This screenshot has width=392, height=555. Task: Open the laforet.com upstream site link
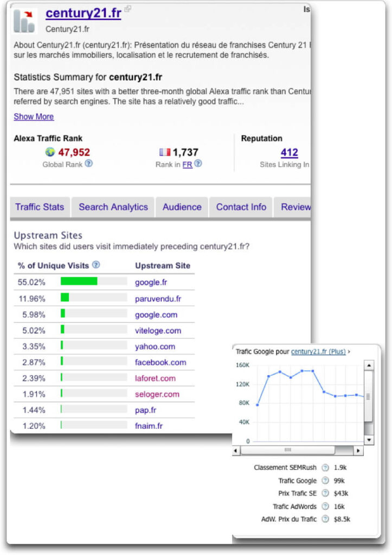[155, 378]
